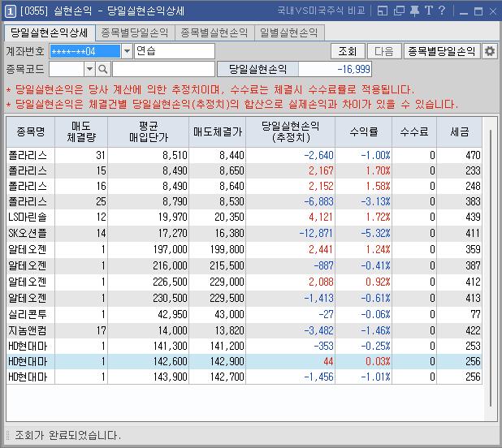Click the 수수료 column header
The image size is (502, 448).
click(414, 131)
